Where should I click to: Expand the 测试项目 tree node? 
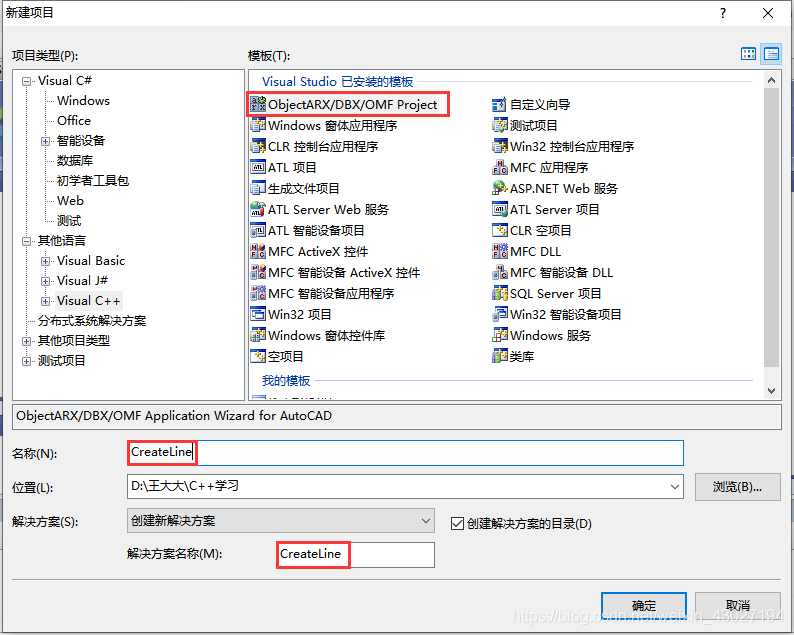(x=26, y=361)
